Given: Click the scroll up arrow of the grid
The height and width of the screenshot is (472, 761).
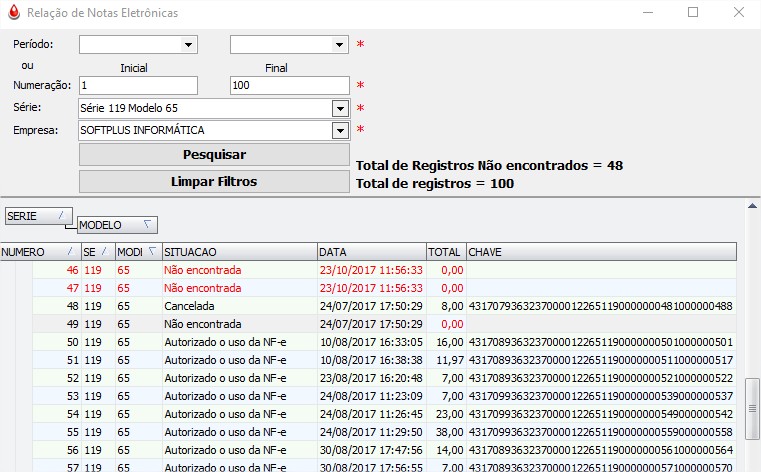Looking at the screenshot, I should tap(752, 206).
